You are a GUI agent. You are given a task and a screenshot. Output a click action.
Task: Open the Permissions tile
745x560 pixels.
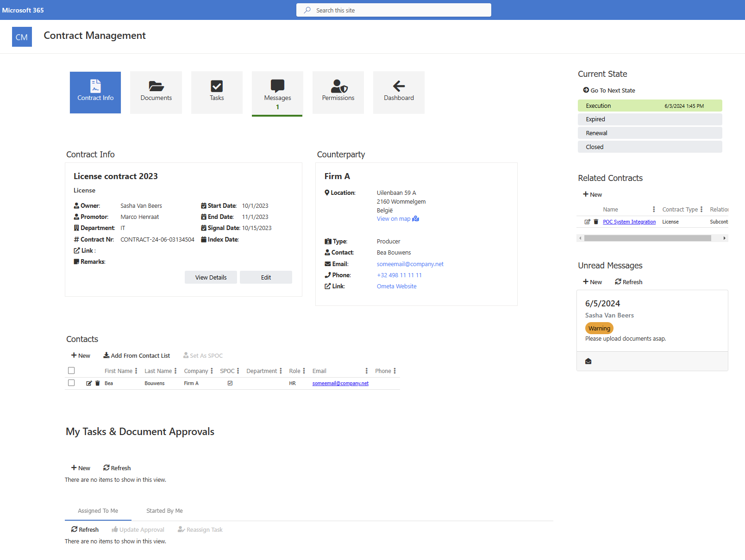click(338, 92)
